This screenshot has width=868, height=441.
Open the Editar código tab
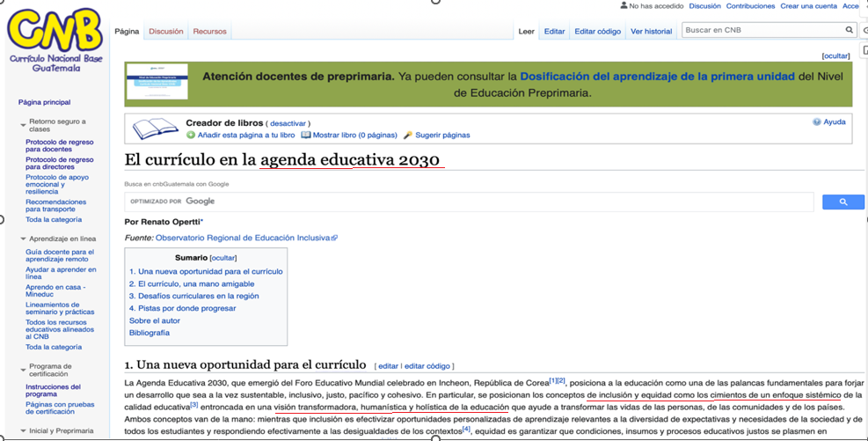pos(597,32)
